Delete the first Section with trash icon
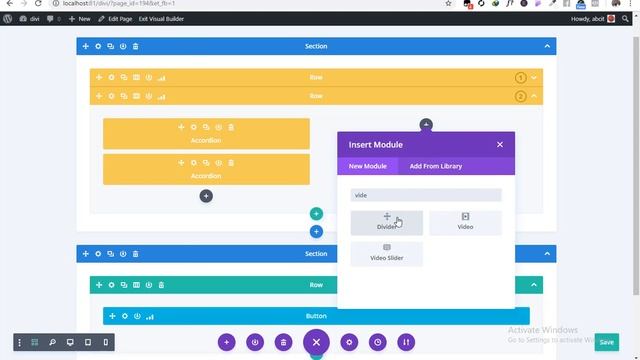The image size is (640, 360). pos(136,47)
